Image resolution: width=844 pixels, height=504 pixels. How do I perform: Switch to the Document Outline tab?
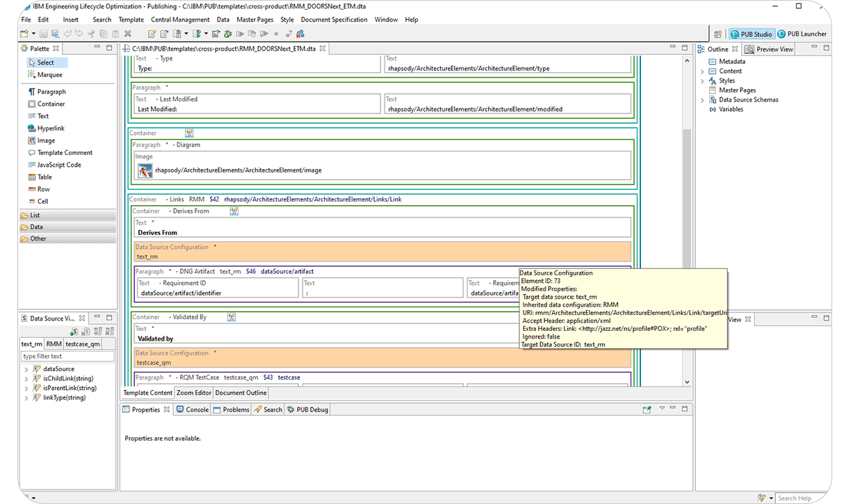pos(241,392)
